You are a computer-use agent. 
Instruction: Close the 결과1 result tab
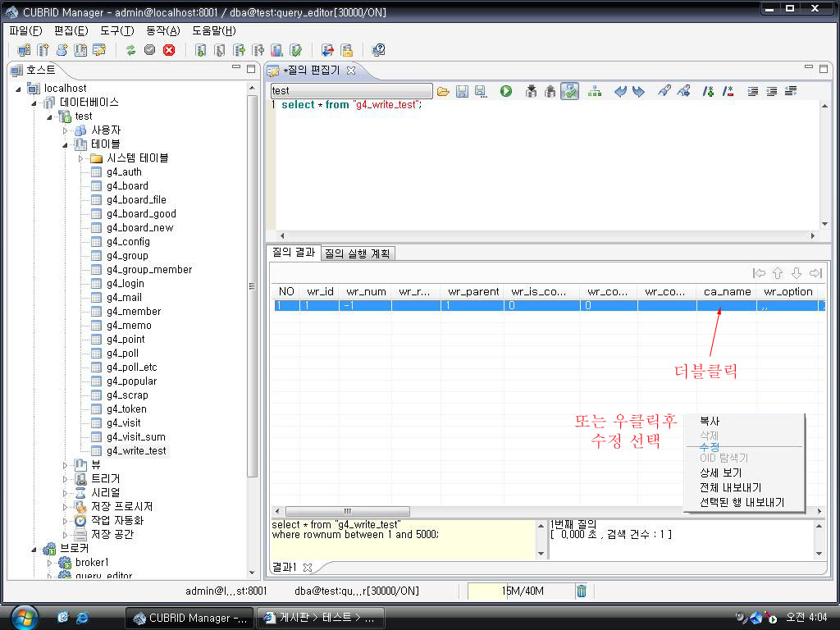(308, 567)
